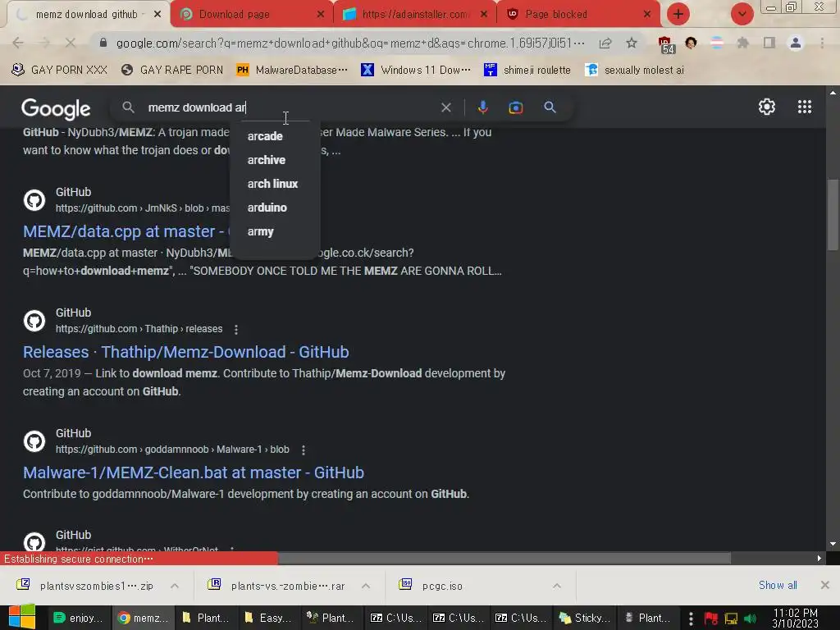Screen dimensions: 840x630
Task: Click the horizontal scrollbar thumb
Action: pos(504,559)
